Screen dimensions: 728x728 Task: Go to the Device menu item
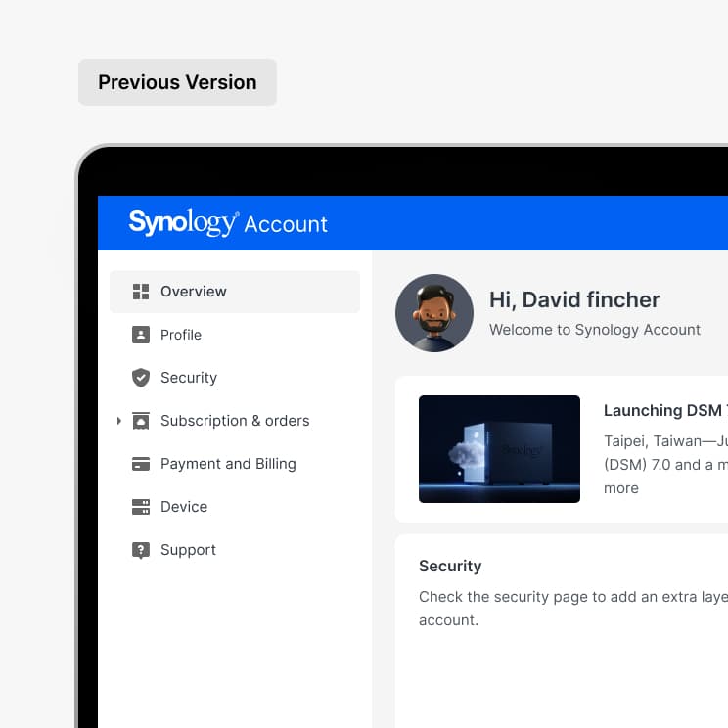[235, 507]
